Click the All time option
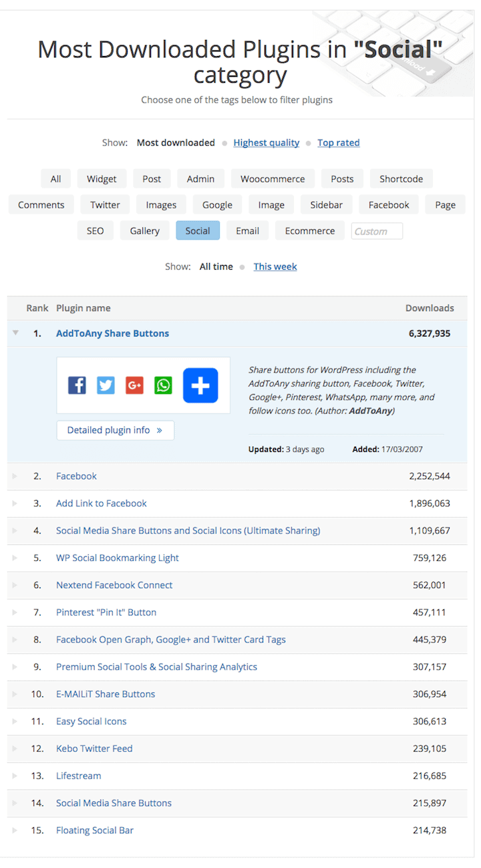 click(216, 266)
